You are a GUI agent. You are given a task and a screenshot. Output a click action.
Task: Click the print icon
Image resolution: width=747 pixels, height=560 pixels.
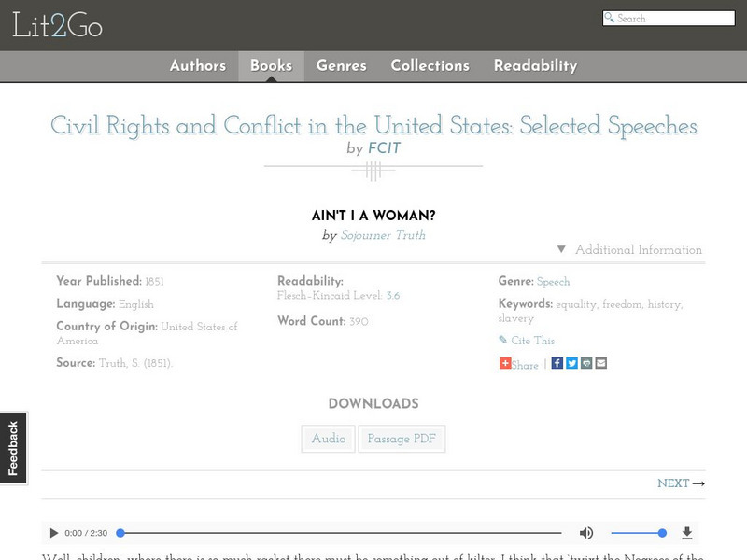[586, 363]
